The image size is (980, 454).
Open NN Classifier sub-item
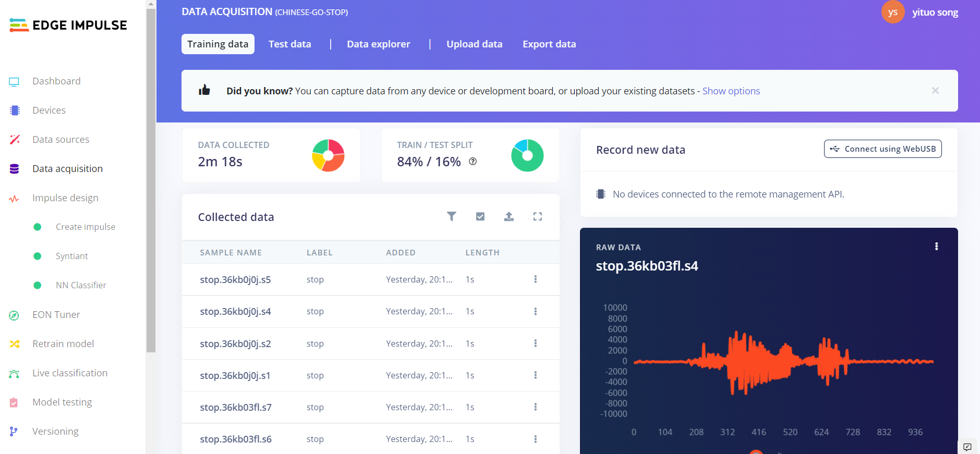[81, 286]
